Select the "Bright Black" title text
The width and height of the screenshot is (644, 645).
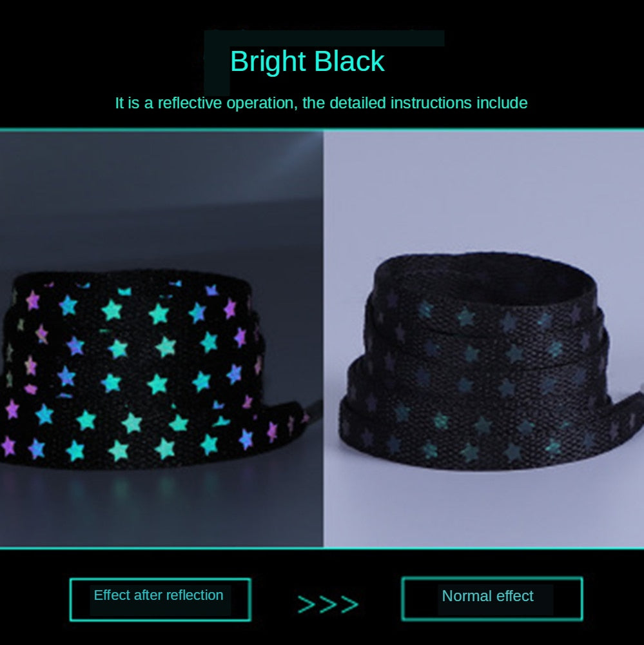coord(307,61)
